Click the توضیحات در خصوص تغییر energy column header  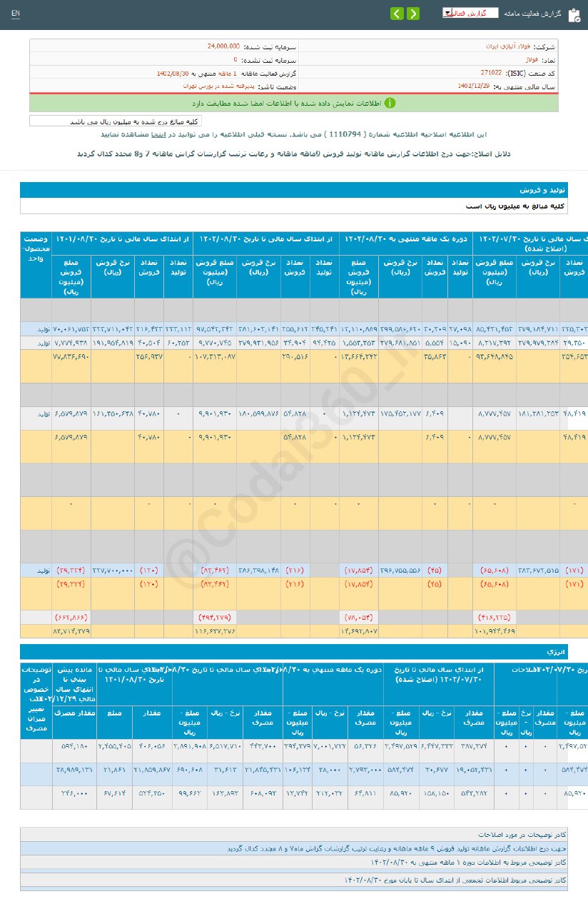[x=36, y=700]
